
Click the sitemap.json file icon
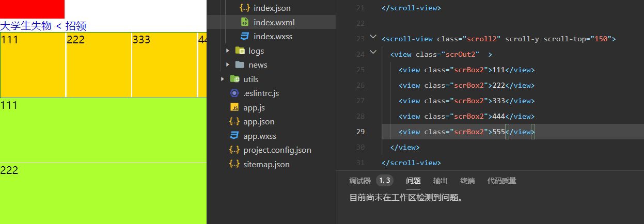pyautogui.click(x=234, y=165)
